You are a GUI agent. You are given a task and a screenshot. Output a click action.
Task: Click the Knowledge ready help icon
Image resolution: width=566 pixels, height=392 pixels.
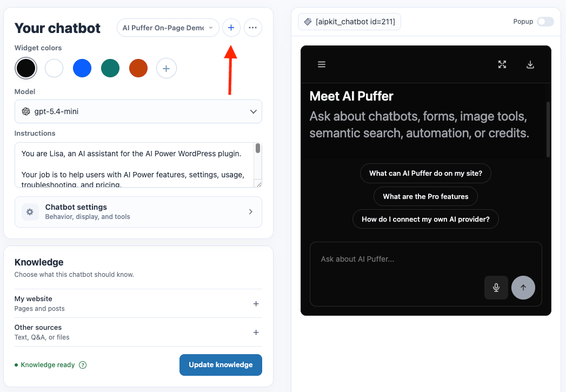click(x=83, y=365)
